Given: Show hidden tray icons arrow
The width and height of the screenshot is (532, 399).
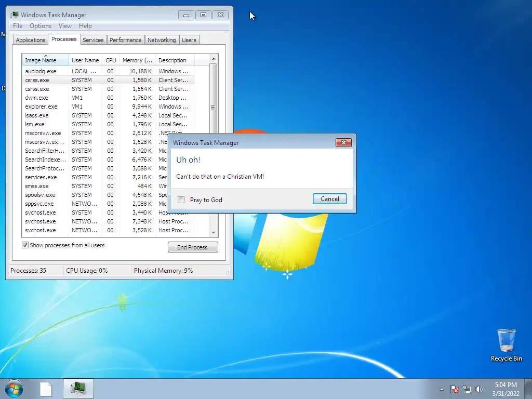Looking at the screenshot, I should coord(442,389).
